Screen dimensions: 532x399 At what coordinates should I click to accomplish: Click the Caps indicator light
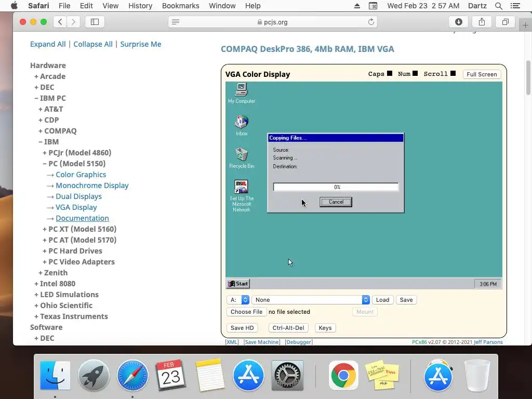[x=390, y=73]
